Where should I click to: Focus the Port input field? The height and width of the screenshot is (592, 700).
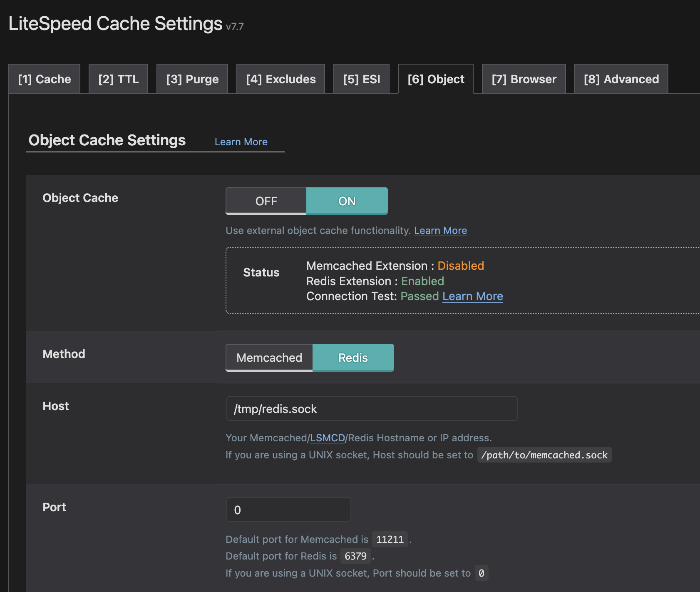pos(288,510)
